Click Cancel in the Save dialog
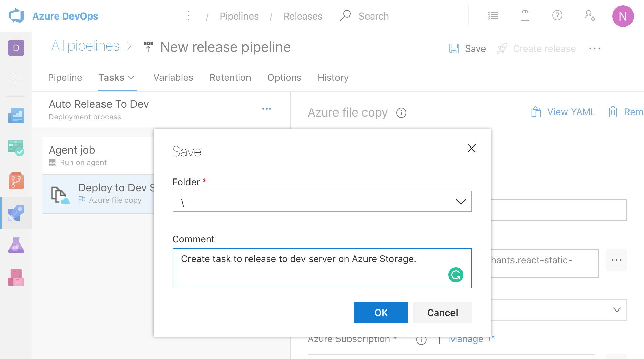 [x=443, y=313]
